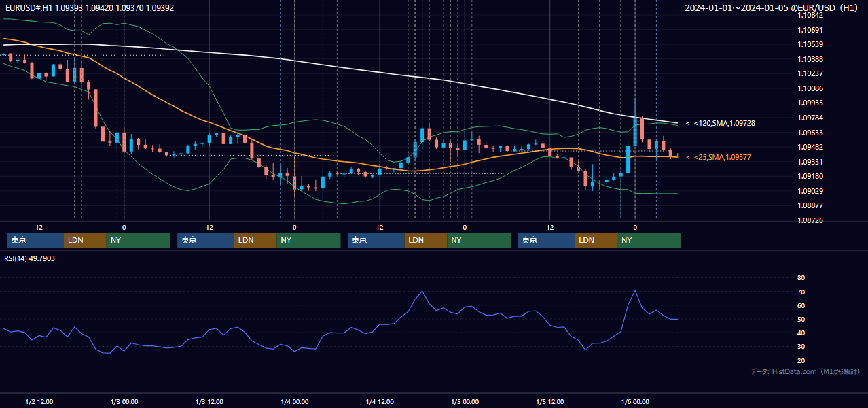868x408 pixels.
Task: Click the RSI level 70 axis label
Action: pos(801,292)
